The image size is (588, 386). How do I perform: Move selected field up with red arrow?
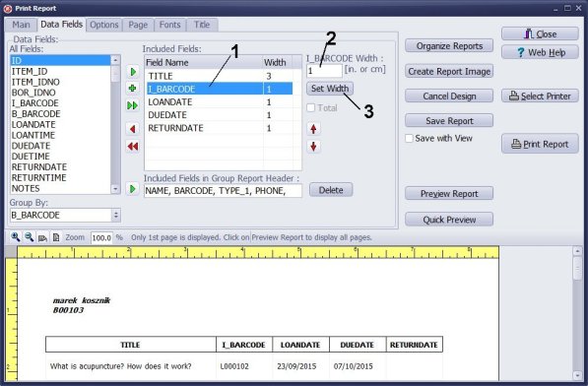[313, 129]
